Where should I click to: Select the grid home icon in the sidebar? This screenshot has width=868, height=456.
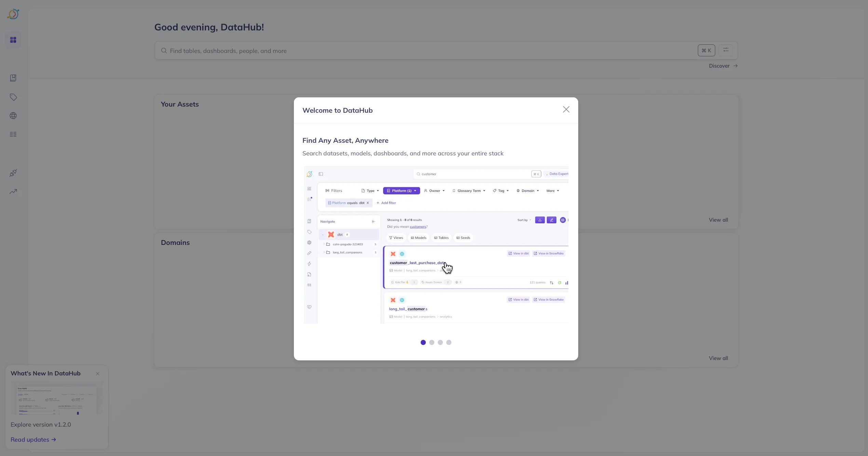click(x=13, y=40)
